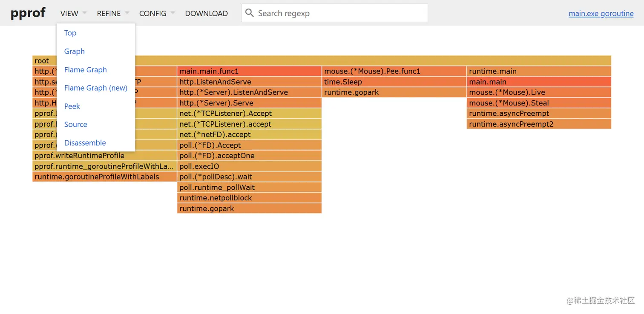
Task: Select the pprof.writeRuntimeProfile frame
Action: click(104, 156)
